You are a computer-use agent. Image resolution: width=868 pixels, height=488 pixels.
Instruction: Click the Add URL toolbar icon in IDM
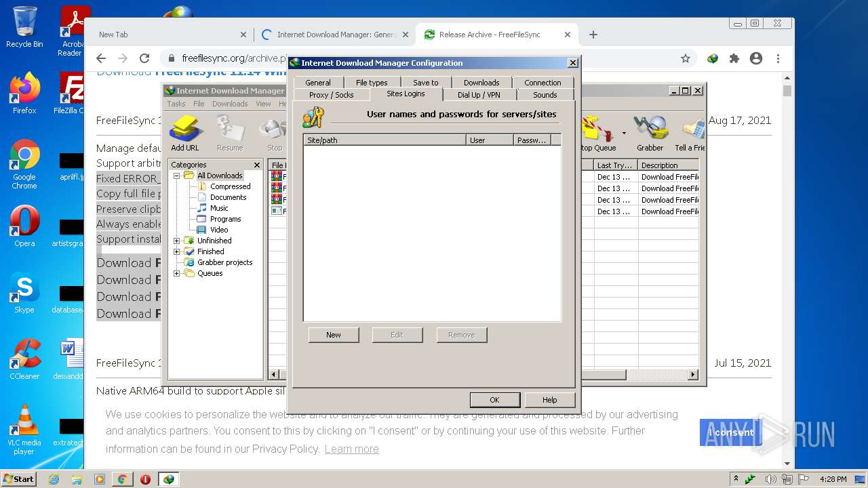pos(184,134)
